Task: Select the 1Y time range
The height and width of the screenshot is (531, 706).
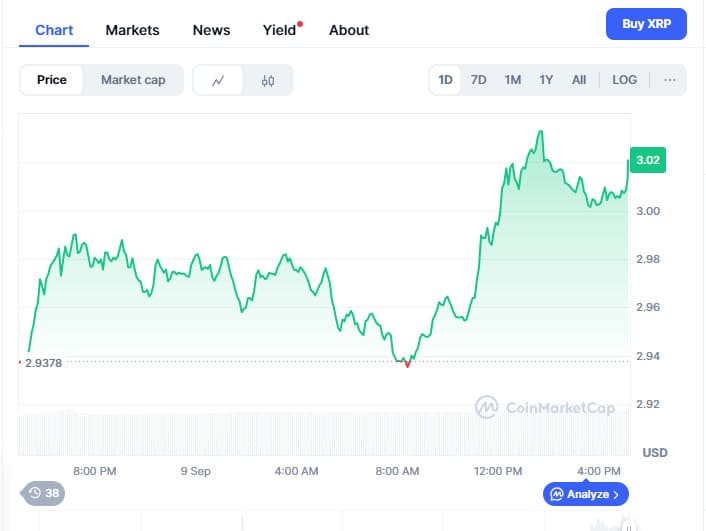Action: tap(546, 80)
